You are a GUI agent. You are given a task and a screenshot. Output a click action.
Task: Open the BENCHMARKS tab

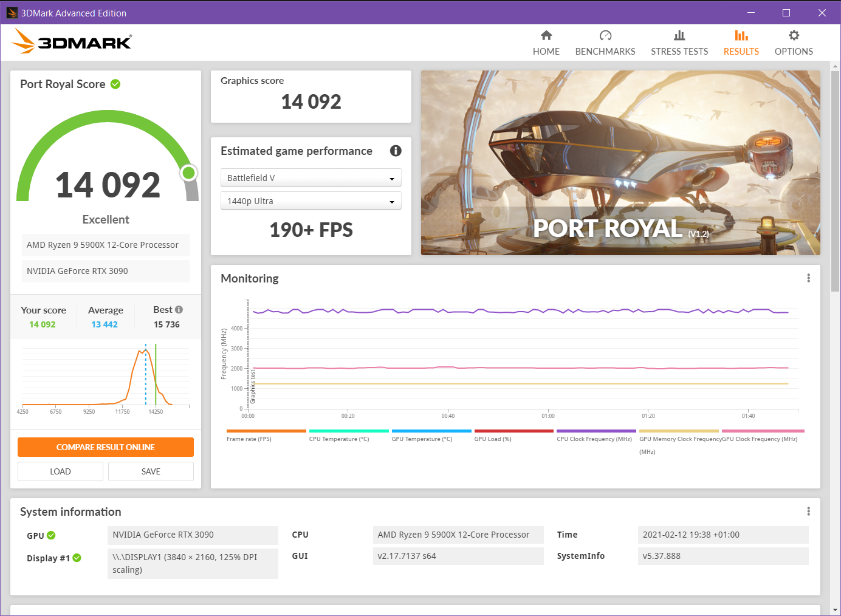pyautogui.click(x=605, y=43)
